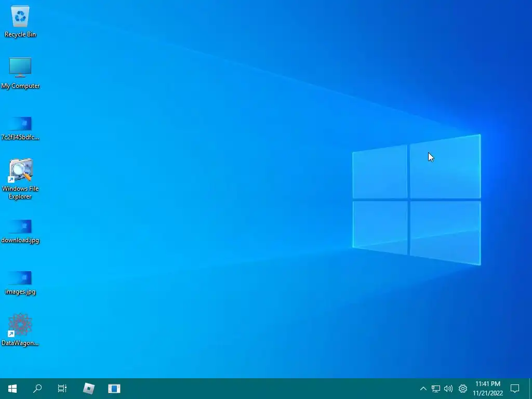Show hidden system tray icons
532x399 pixels.
pos(423,389)
